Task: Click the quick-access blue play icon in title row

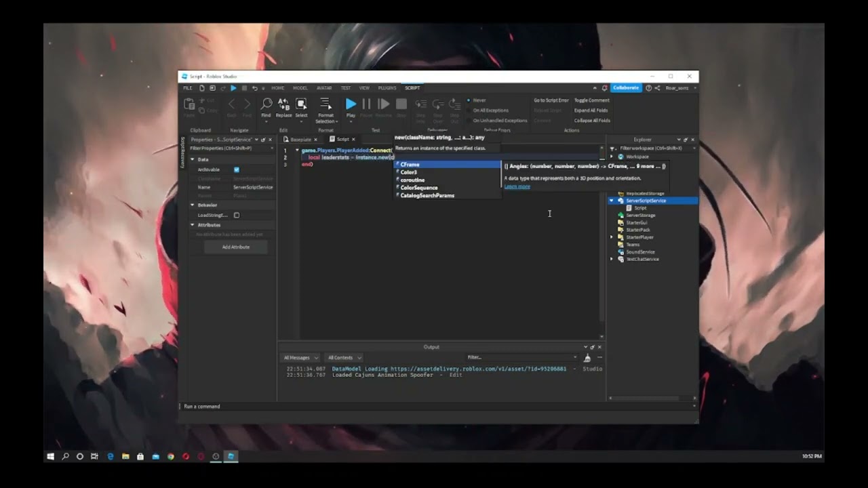Action: pyautogui.click(x=233, y=88)
